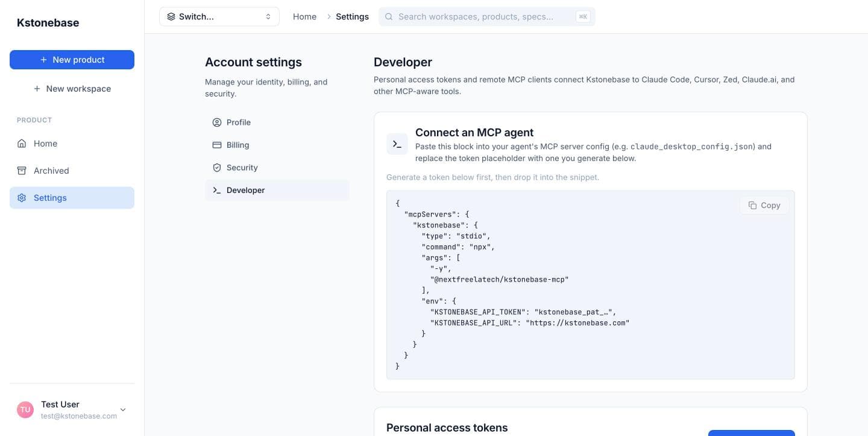Expand the Test User account menu chevron

[123, 410]
